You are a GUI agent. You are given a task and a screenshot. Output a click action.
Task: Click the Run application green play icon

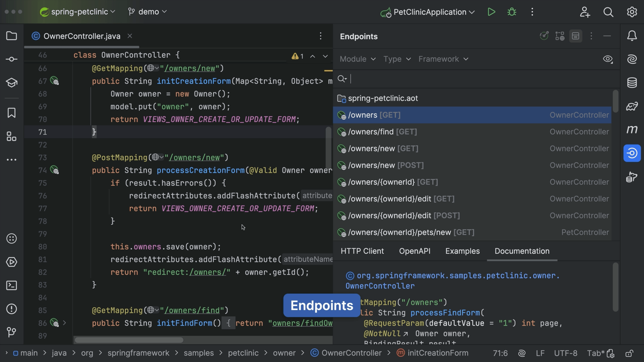[x=492, y=12]
